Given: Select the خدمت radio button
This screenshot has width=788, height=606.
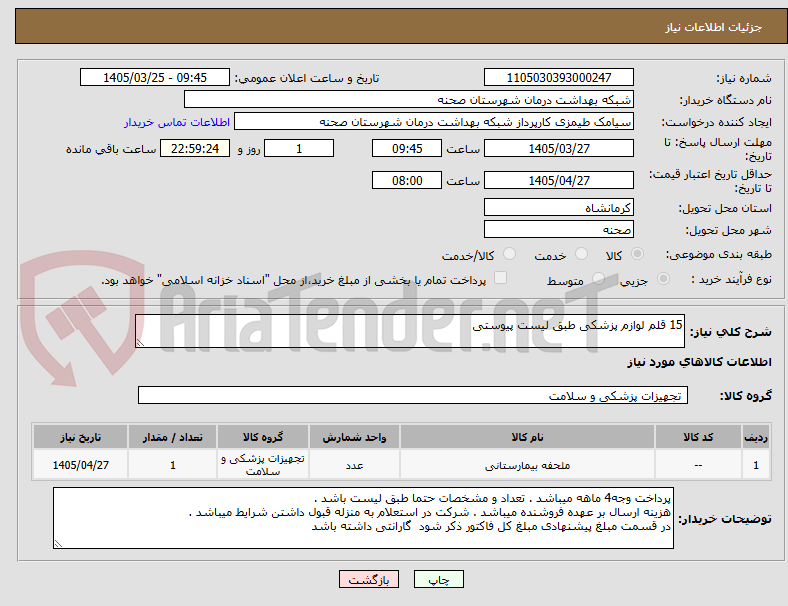Looking at the screenshot, I should click(581, 254).
